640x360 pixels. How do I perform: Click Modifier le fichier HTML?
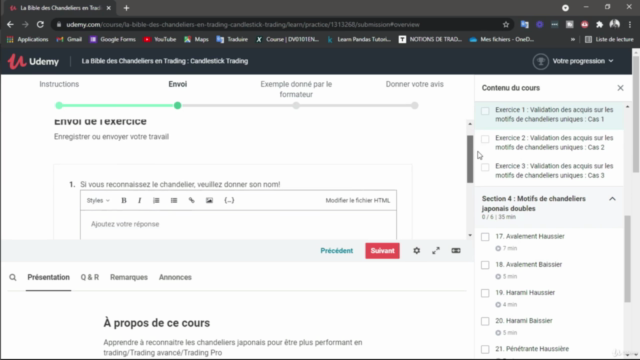coord(358,200)
